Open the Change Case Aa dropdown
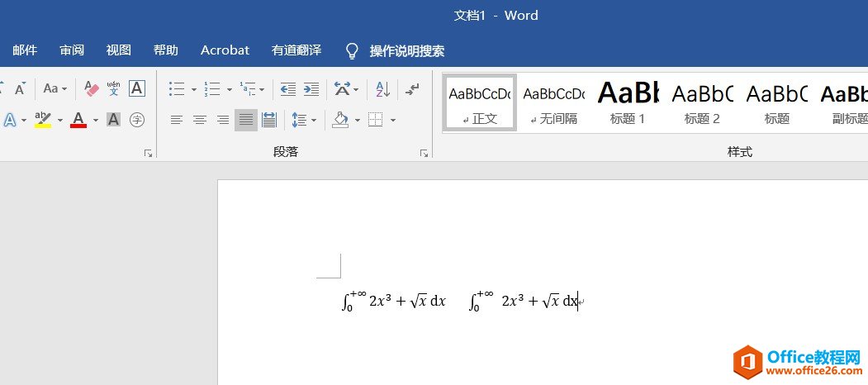The image size is (868, 385). (55, 88)
